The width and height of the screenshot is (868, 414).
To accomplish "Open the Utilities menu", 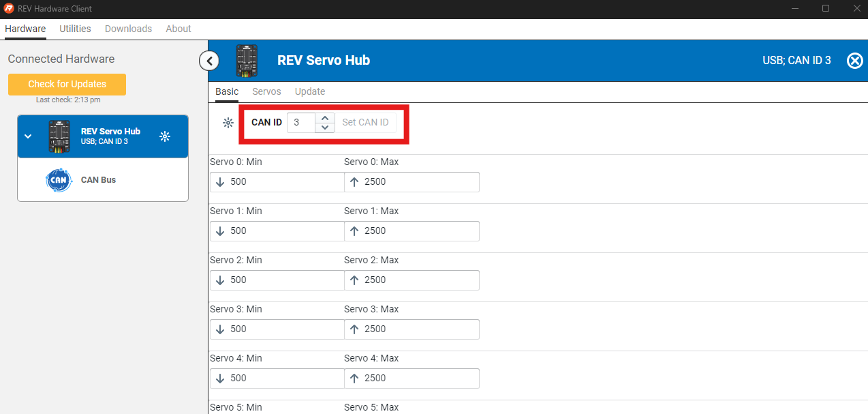I will point(75,29).
